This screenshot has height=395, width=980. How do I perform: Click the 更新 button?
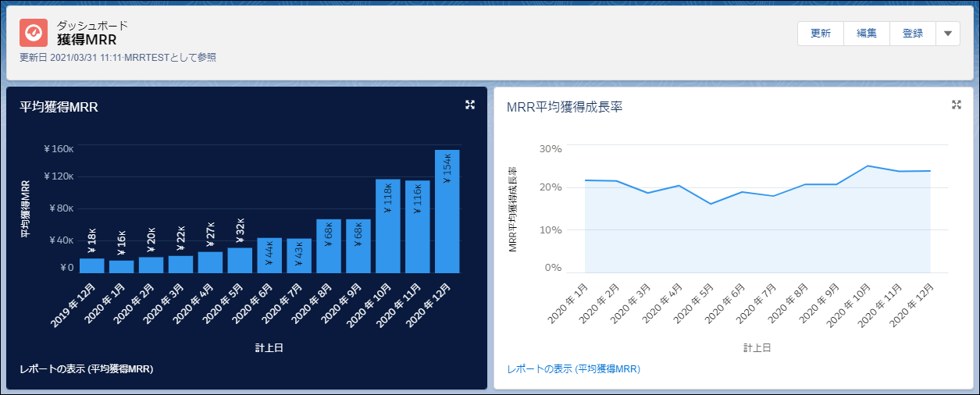pyautogui.click(x=821, y=34)
